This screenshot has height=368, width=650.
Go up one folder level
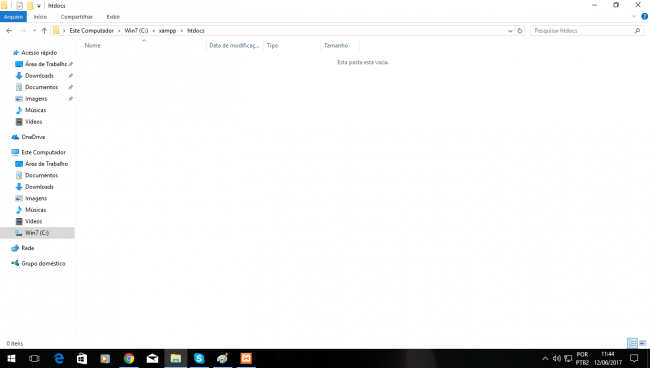44,31
